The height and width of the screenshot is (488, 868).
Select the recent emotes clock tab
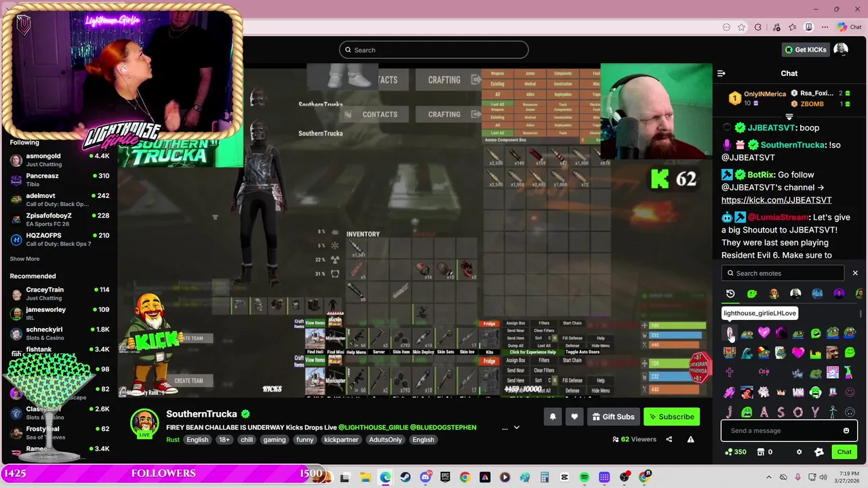(730, 293)
